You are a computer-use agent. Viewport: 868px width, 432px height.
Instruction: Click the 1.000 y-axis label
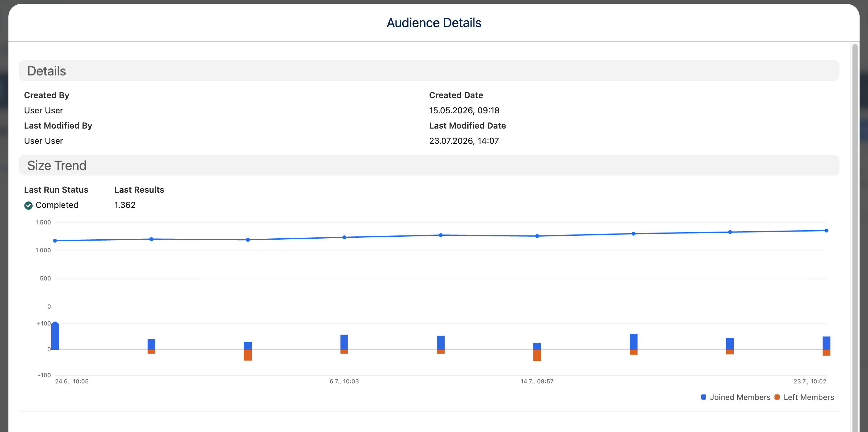tap(43, 251)
